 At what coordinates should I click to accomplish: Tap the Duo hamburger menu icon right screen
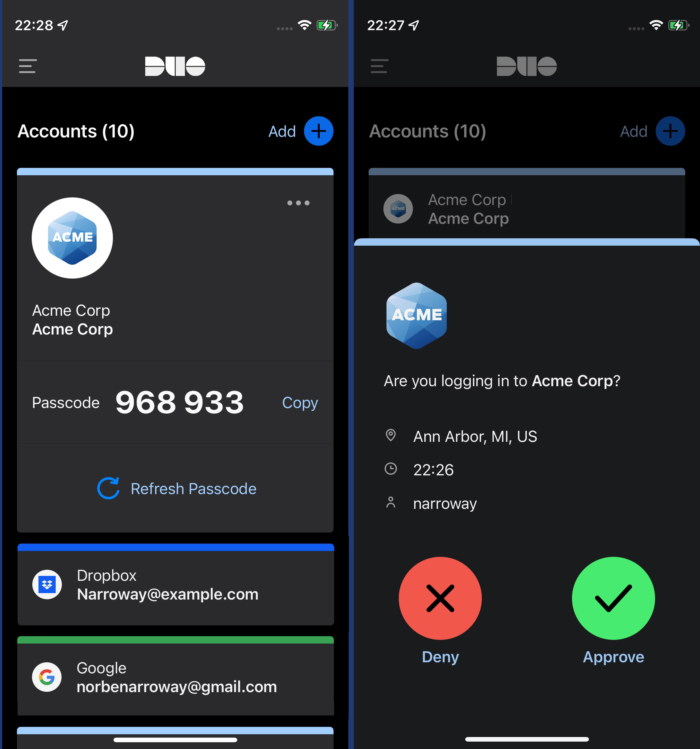coord(380,66)
